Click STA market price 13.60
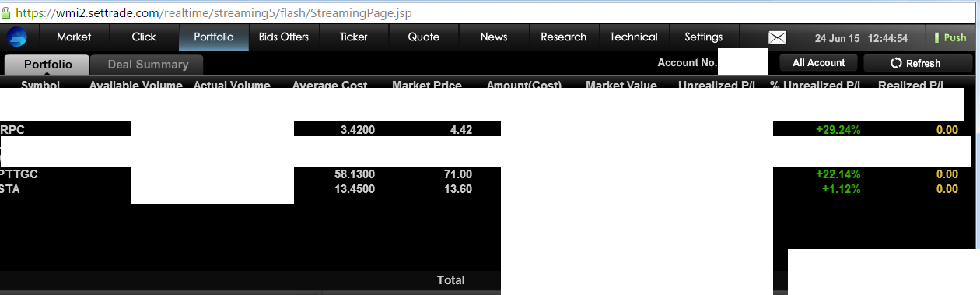 coord(458,189)
